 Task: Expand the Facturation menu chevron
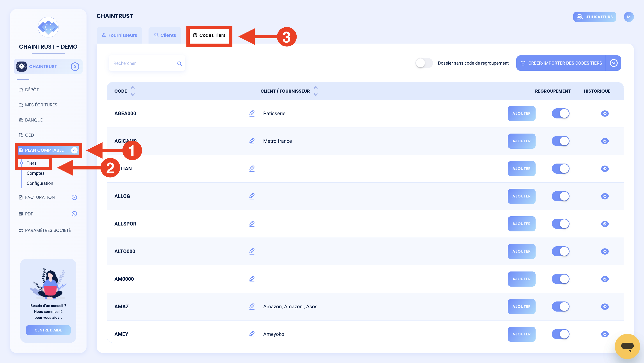74,197
